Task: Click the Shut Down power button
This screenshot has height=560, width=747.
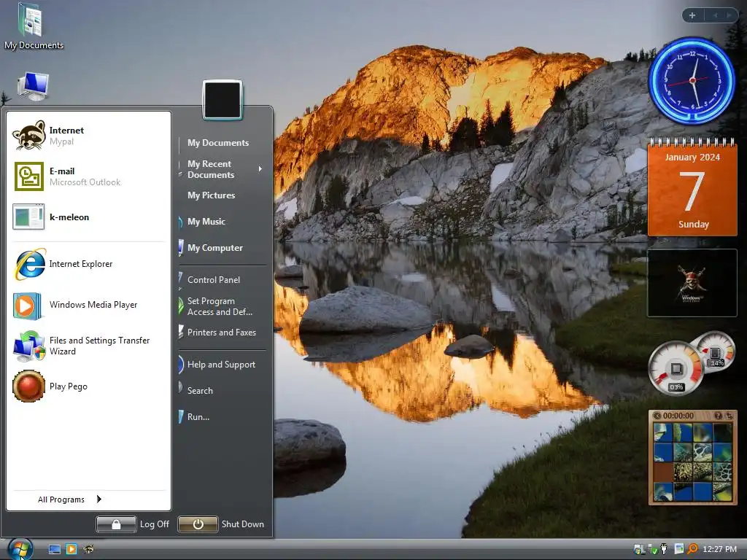Action: [x=198, y=524]
